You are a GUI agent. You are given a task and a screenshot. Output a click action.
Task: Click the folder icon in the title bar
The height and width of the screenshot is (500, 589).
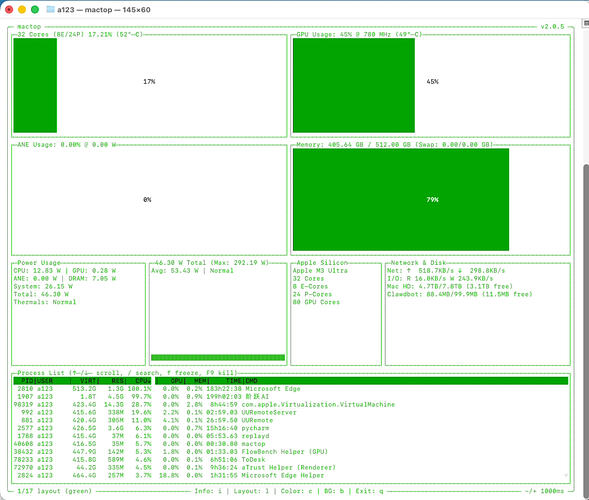50,9
